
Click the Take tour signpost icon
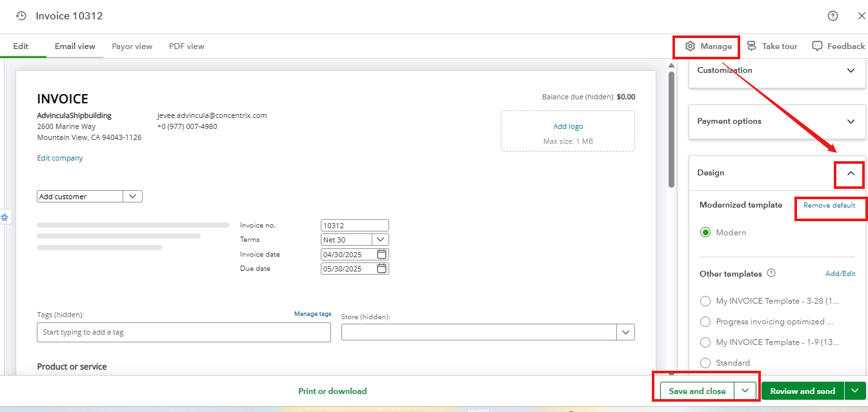[x=751, y=46]
